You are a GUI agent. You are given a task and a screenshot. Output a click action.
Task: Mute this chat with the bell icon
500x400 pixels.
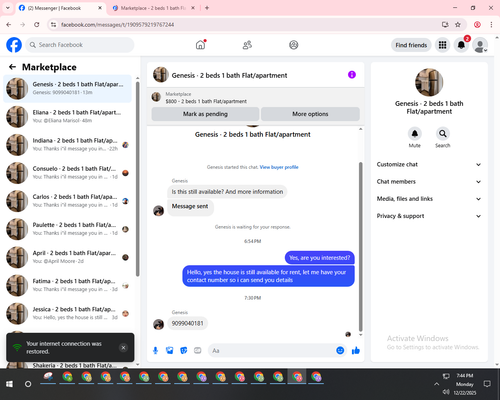(414, 134)
